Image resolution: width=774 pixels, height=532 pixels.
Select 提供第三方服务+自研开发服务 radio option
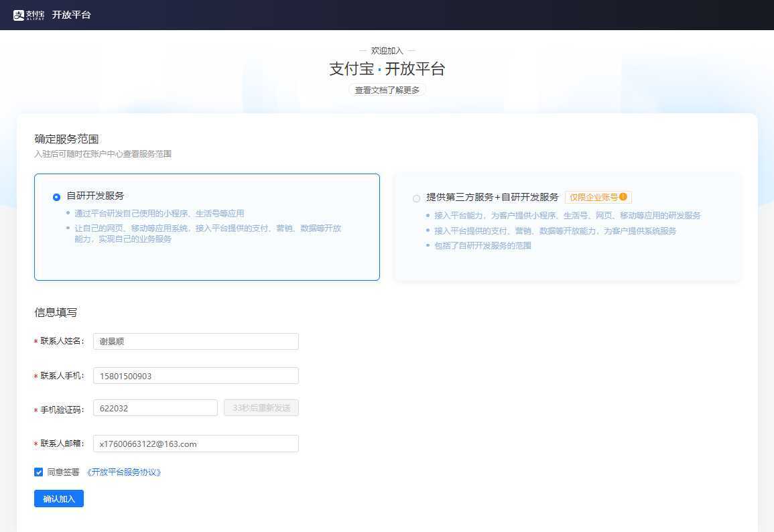tap(416, 198)
